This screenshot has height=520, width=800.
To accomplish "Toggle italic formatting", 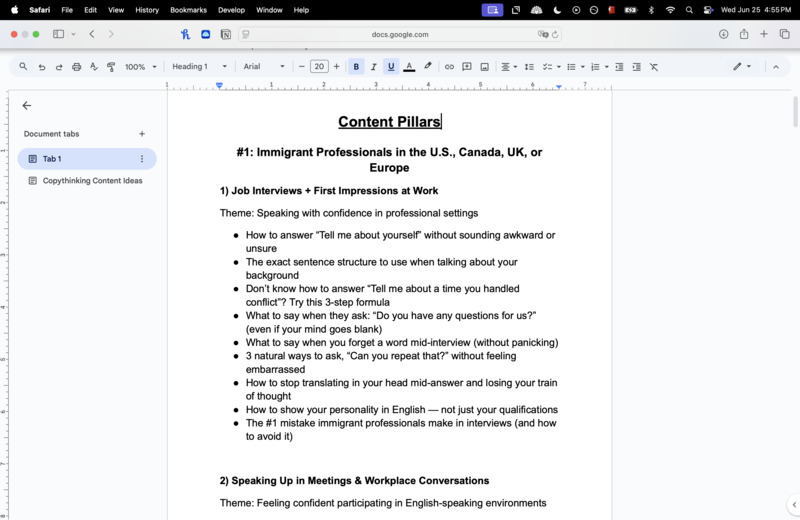I will point(373,67).
